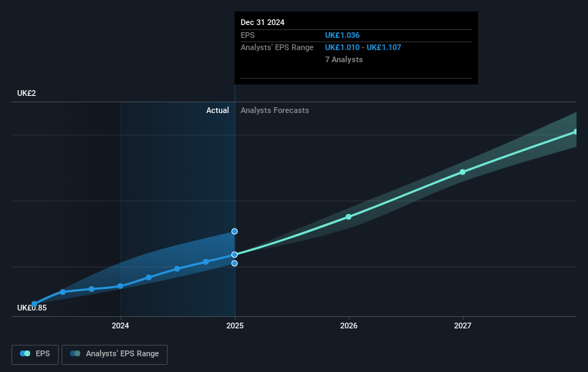
Task: Click the Analysts' EPS Range color swatch icon
Action: [x=75, y=353]
